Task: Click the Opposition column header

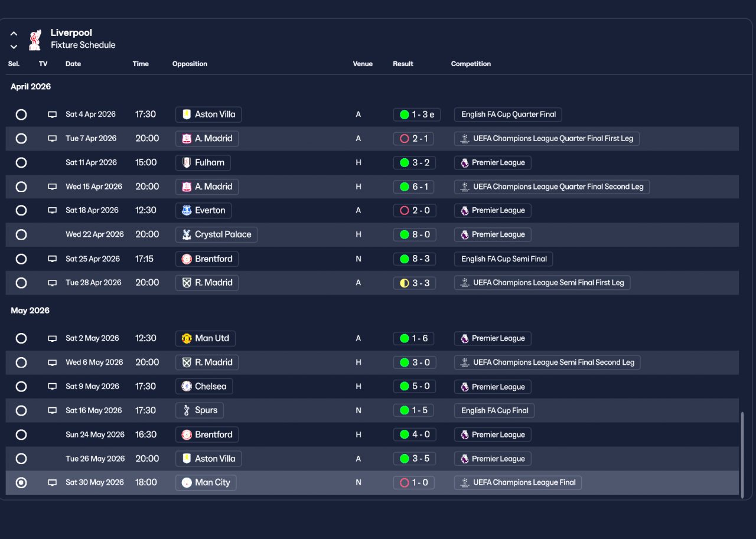Action: [190, 64]
